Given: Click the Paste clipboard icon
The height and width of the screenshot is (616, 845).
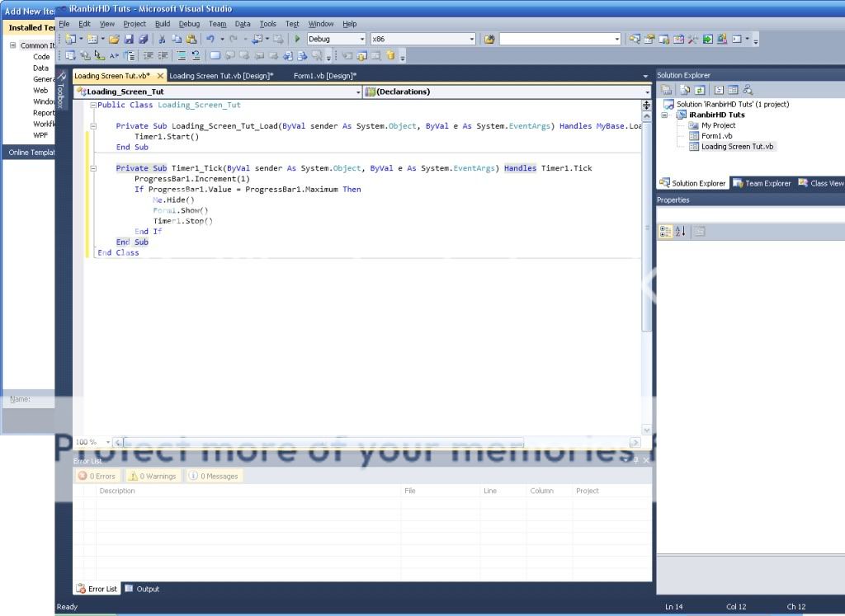Looking at the screenshot, I should [191, 39].
